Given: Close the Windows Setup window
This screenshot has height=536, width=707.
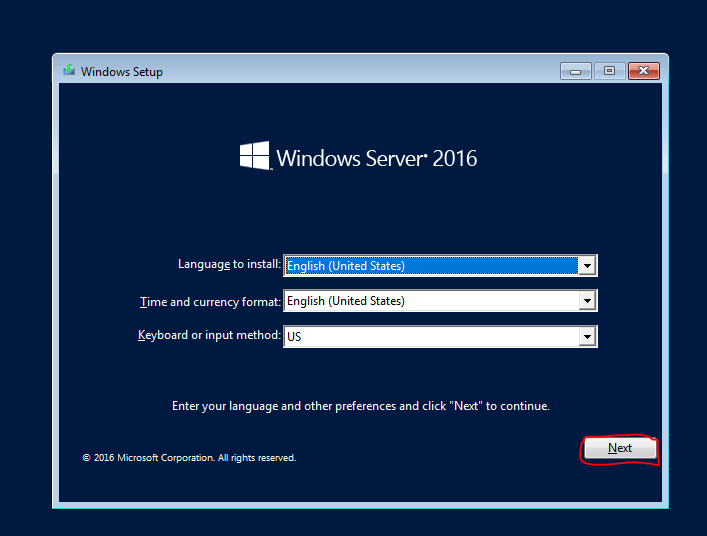Looking at the screenshot, I should (x=644, y=71).
